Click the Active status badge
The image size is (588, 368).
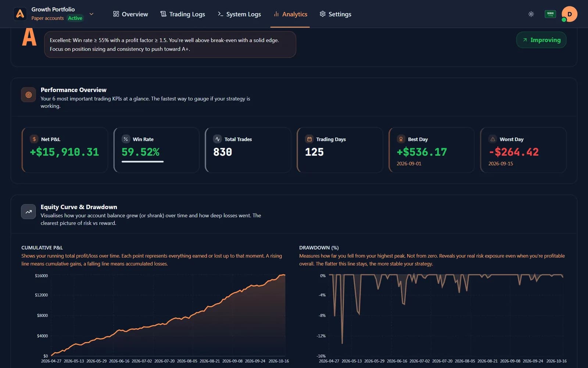[x=75, y=18]
